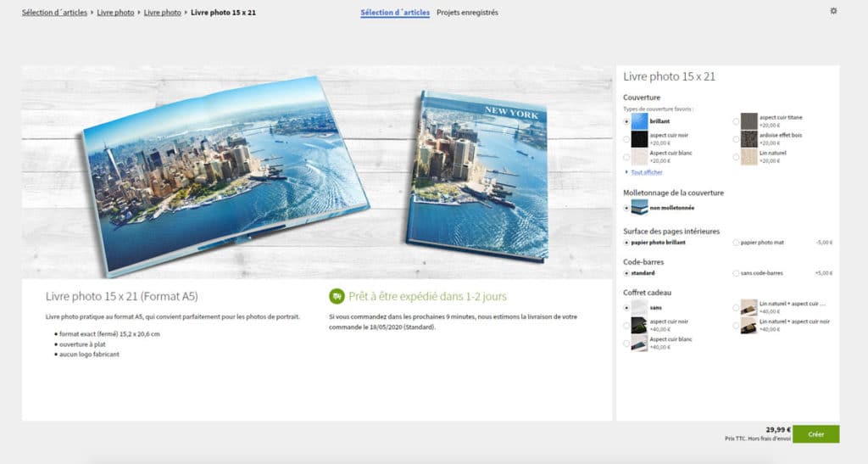Click the +5,00 € sans code-barres price
This screenshot has height=464, width=868.
(x=824, y=273)
